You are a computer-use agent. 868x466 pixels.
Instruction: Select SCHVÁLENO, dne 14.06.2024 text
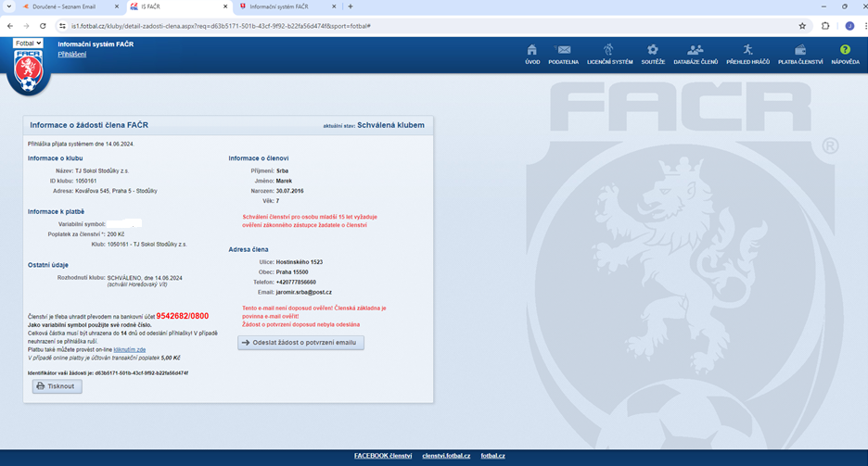coord(145,278)
